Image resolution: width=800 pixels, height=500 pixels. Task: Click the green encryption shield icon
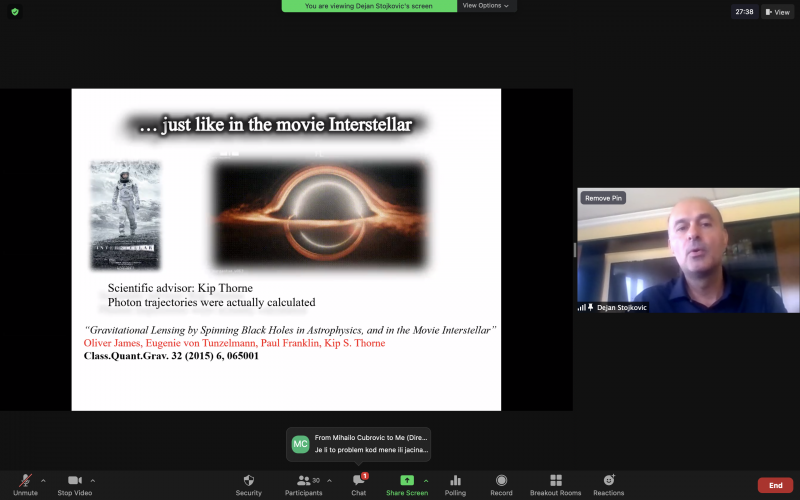point(15,12)
